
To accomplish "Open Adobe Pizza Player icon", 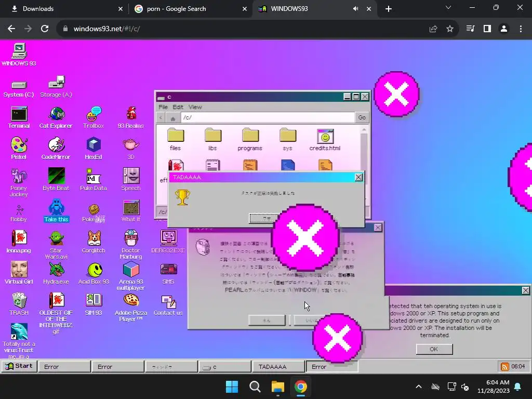I will (130, 308).
